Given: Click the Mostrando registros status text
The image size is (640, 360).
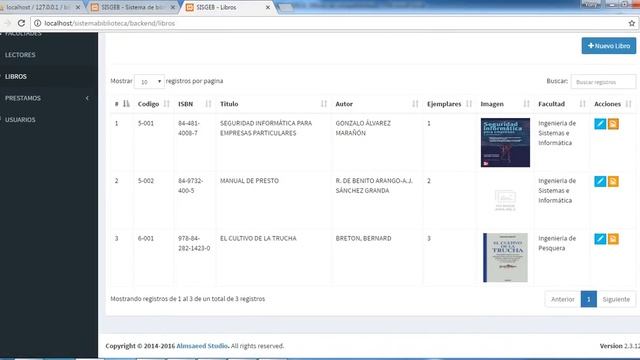Looking at the screenshot, I should [188, 299].
